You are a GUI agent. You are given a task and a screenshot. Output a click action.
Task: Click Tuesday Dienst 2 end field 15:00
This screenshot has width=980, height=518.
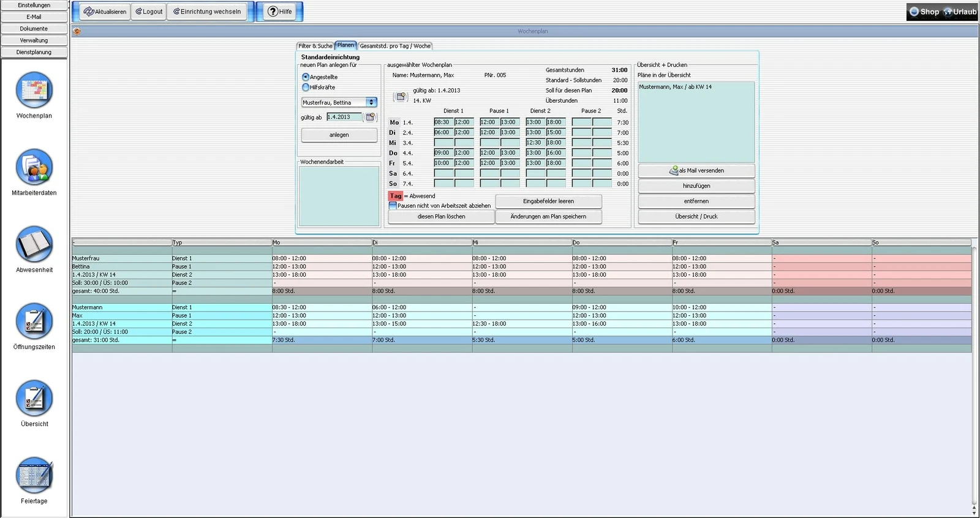click(556, 132)
